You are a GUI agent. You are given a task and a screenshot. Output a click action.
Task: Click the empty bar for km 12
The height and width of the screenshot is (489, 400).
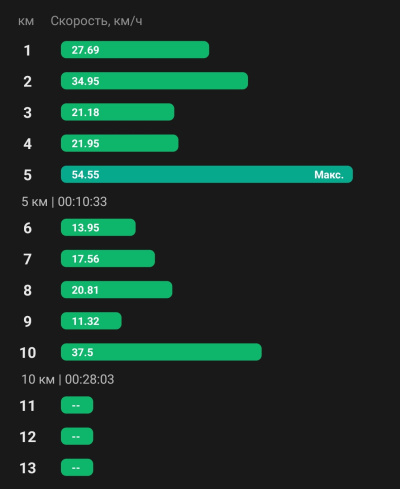[x=77, y=436]
